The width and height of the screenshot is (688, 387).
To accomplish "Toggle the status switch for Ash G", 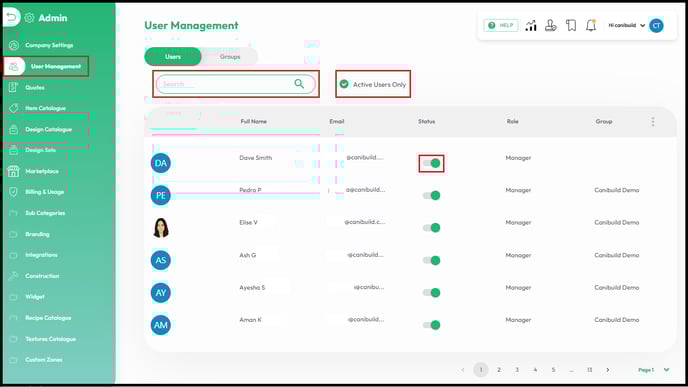I will tap(431, 261).
